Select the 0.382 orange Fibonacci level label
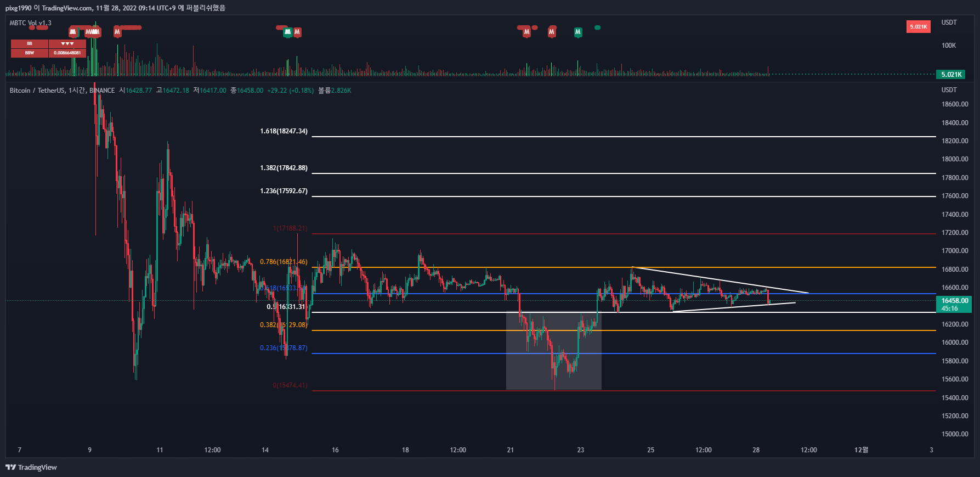Viewport: 980px width, 477px height. click(284, 325)
